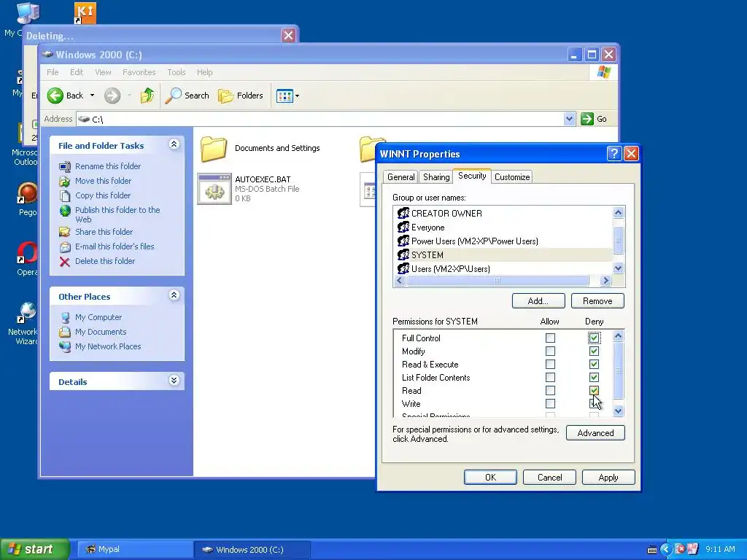Switch to the Customize tab
Screen dimensions: 747x560
(512, 177)
